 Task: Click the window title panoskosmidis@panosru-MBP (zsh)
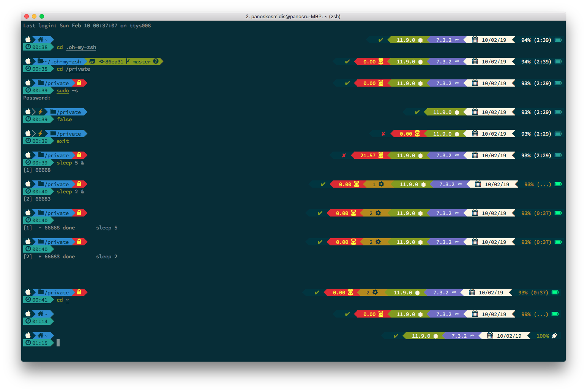click(x=293, y=16)
